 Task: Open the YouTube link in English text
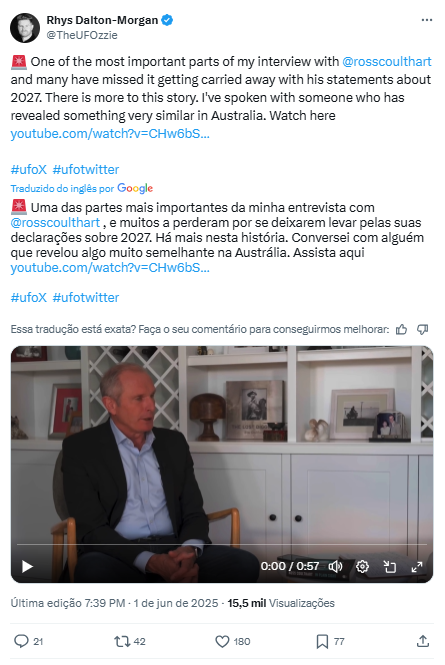click(110, 134)
